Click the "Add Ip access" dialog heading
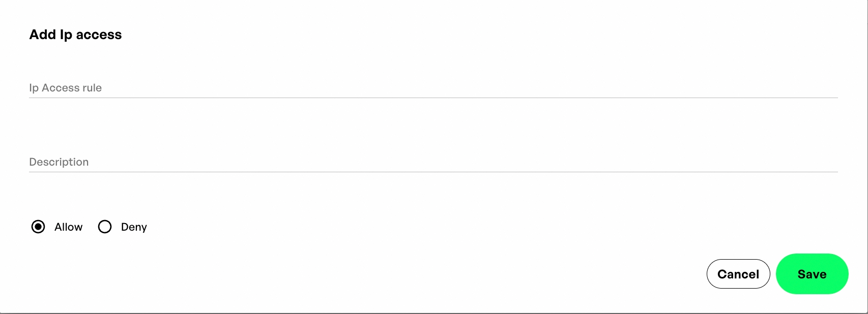868x314 pixels. click(75, 35)
